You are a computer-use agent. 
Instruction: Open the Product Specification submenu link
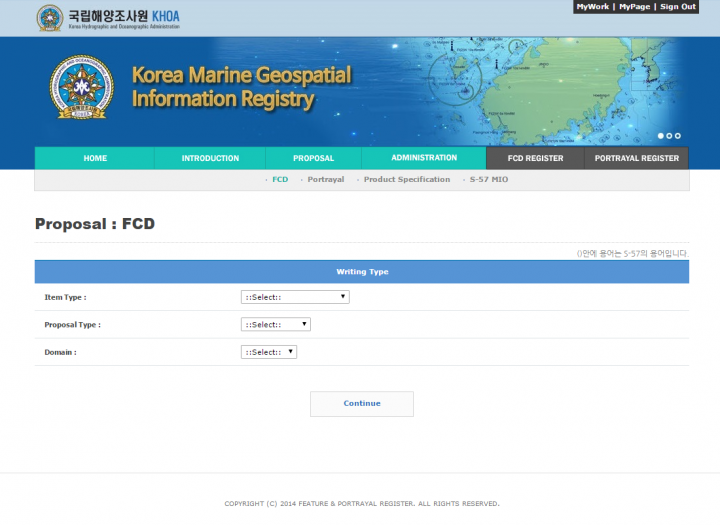click(406, 180)
